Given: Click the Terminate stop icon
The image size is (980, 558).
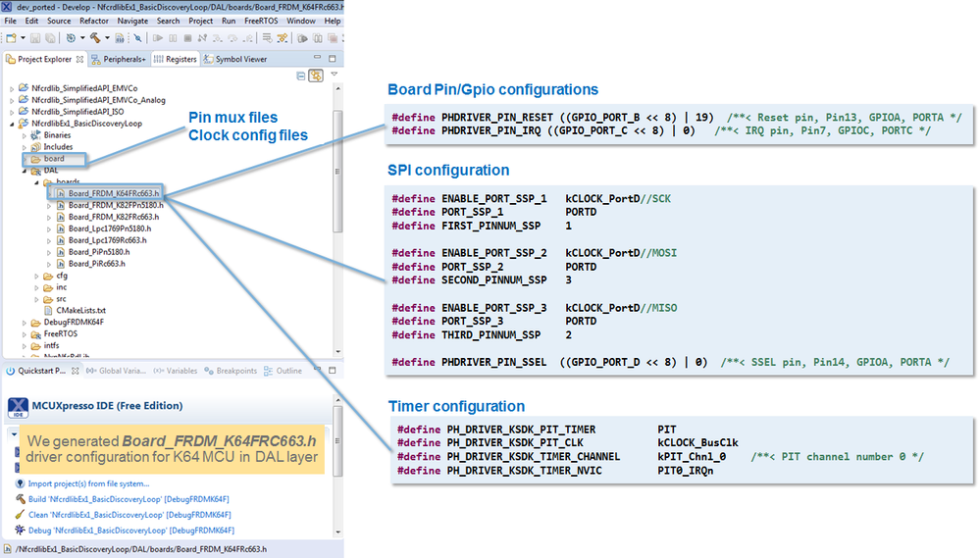Looking at the screenshot, I should (187, 38).
